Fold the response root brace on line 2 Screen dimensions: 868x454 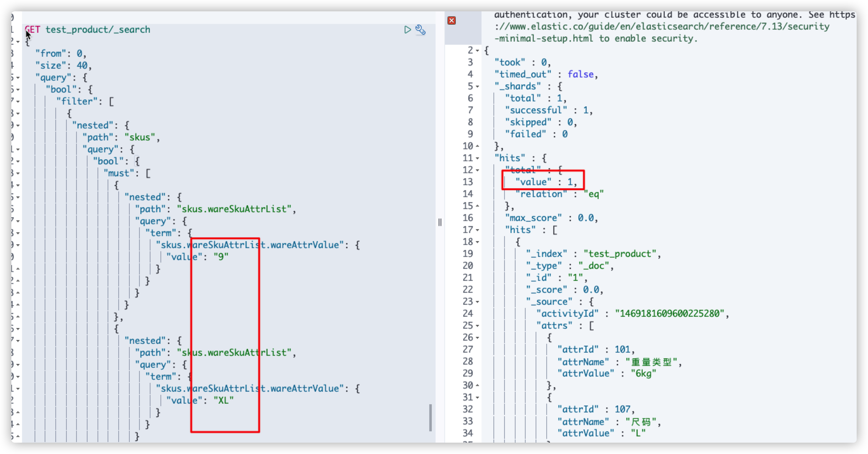point(477,51)
